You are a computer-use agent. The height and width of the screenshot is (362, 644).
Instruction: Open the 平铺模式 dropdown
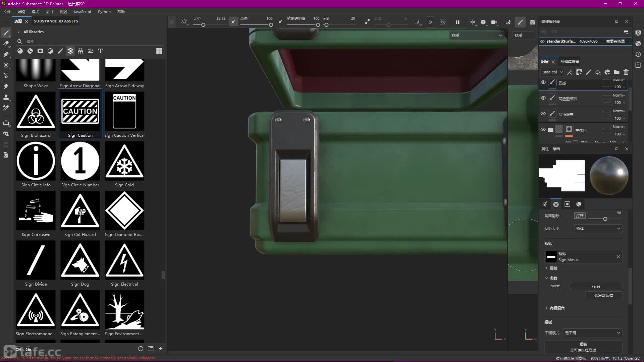point(592,333)
